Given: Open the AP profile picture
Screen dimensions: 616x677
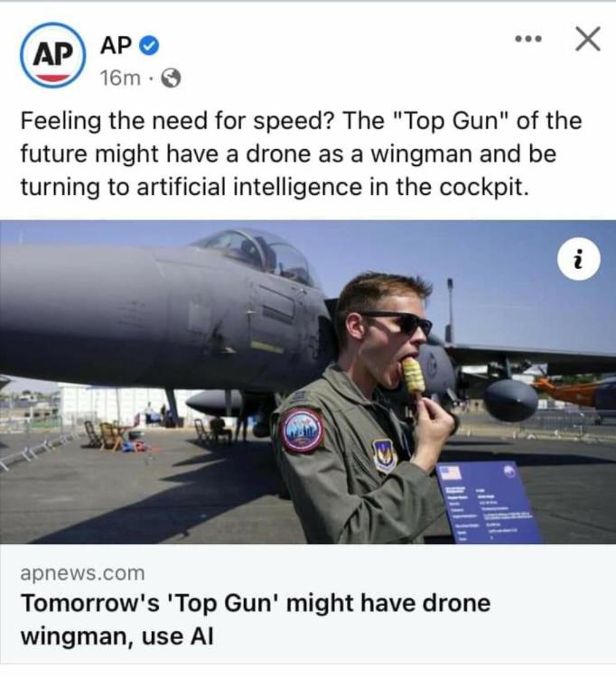Looking at the screenshot, I should [x=52, y=55].
